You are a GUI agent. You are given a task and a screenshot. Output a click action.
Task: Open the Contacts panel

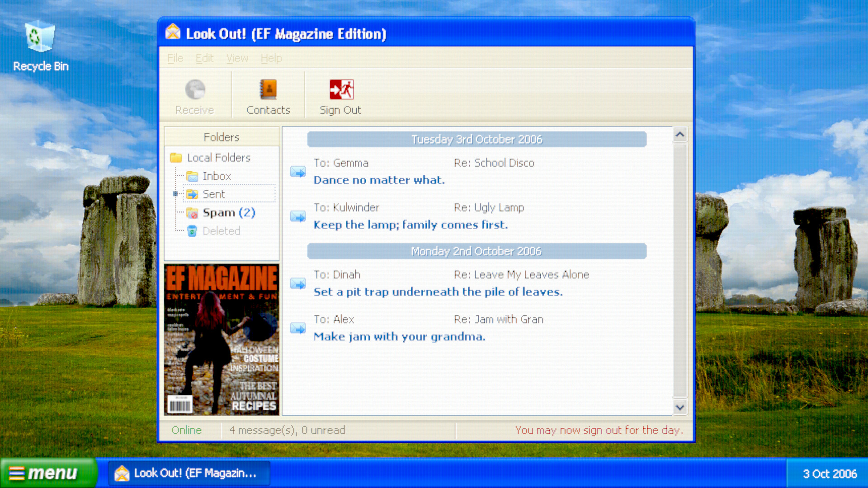[268, 95]
